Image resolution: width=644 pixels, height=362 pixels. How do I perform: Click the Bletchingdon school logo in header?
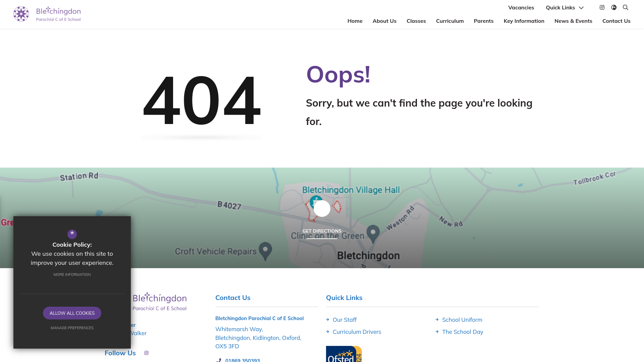(x=47, y=14)
